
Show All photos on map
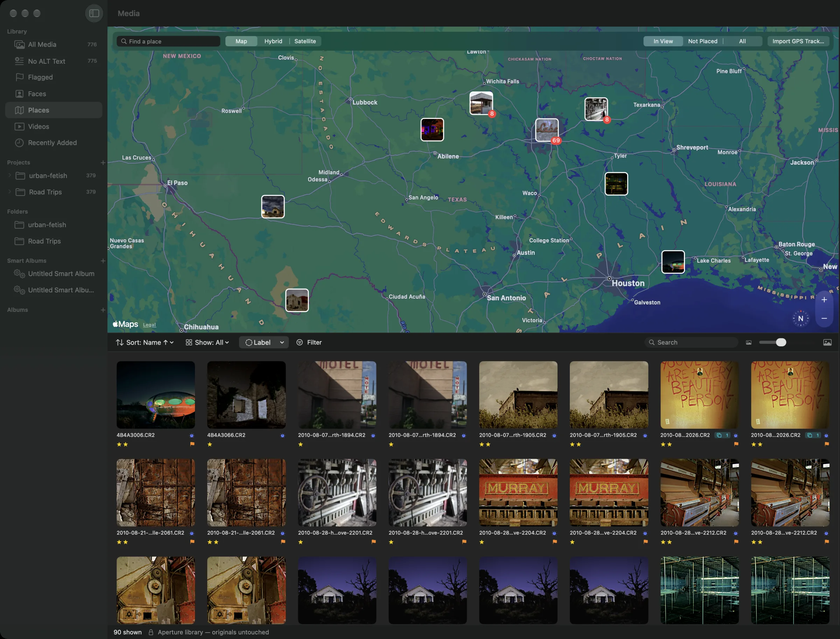coord(742,41)
